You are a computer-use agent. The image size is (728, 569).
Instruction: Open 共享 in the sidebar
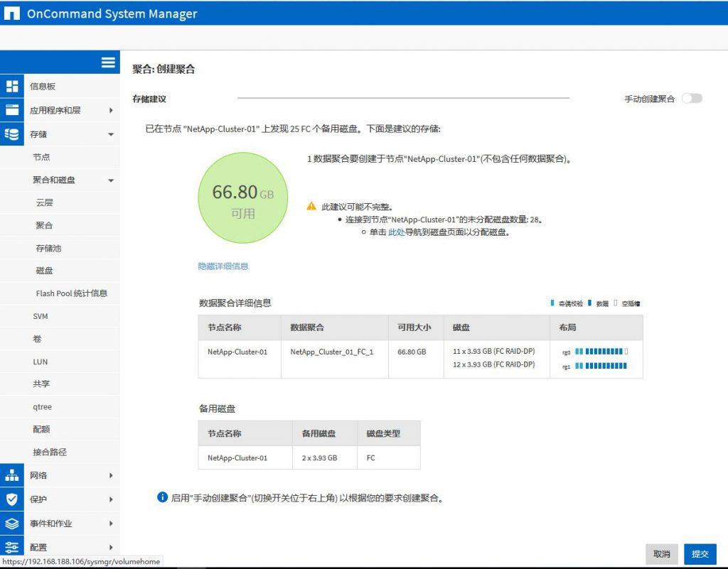(41, 384)
